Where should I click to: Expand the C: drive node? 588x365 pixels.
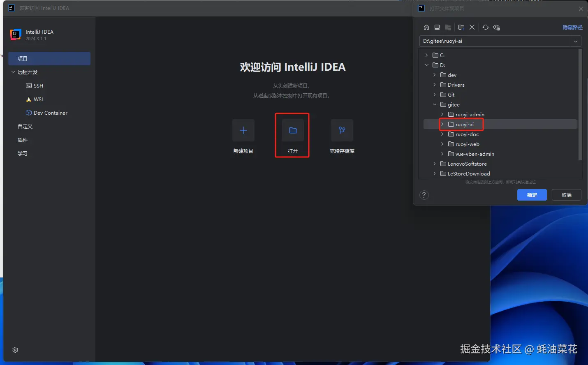coord(426,55)
